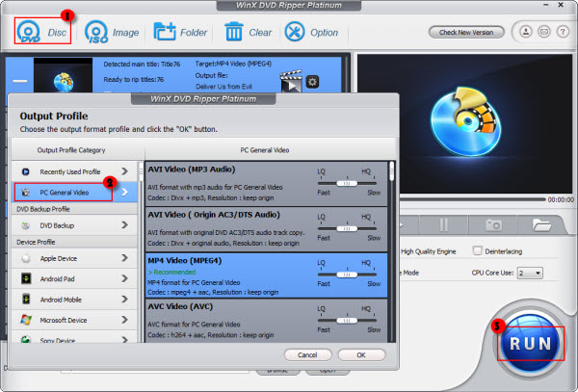Click the DVD title thumbnail
The height and width of the screenshot is (392, 578).
[x=63, y=75]
